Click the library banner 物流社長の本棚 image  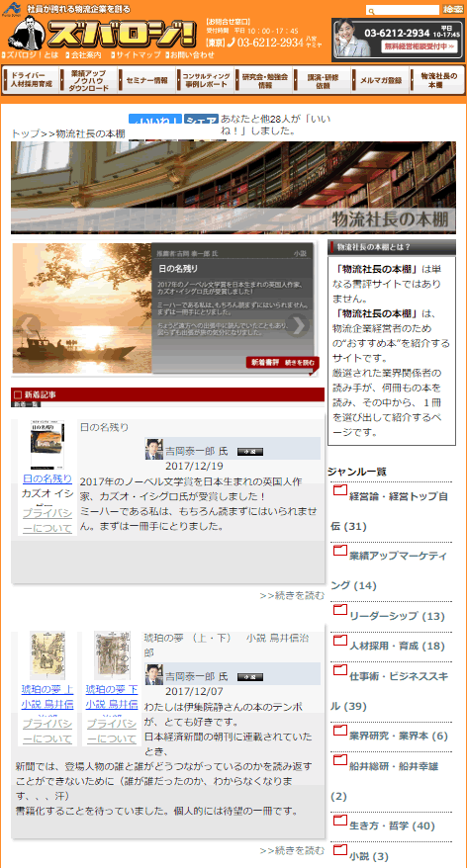233,188
